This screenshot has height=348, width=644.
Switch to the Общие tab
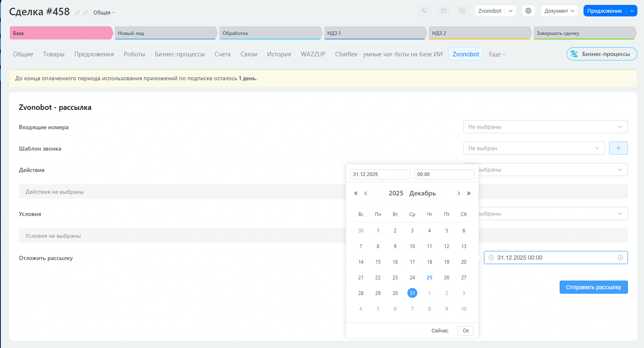23,54
